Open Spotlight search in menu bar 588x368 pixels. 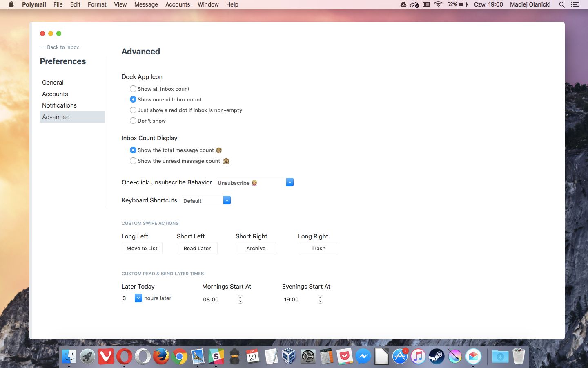562,4
